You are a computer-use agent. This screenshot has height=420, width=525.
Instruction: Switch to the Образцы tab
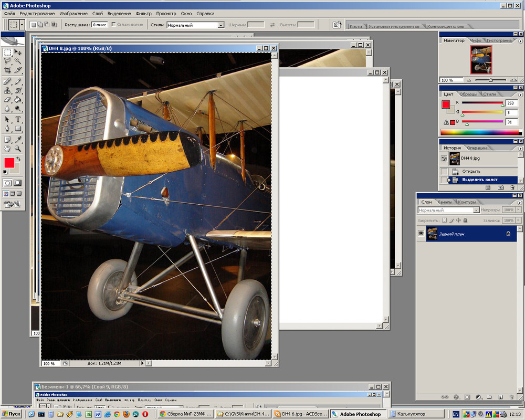pos(468,94)
